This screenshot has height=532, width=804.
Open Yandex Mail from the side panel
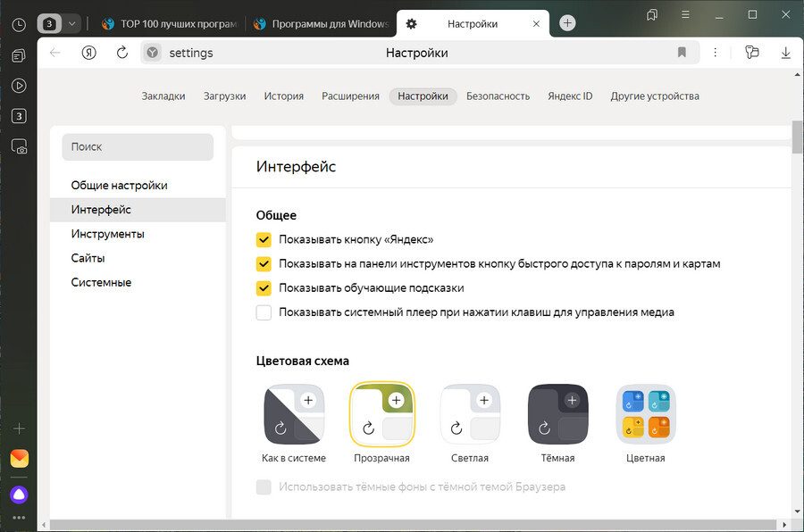coord(20,458)
